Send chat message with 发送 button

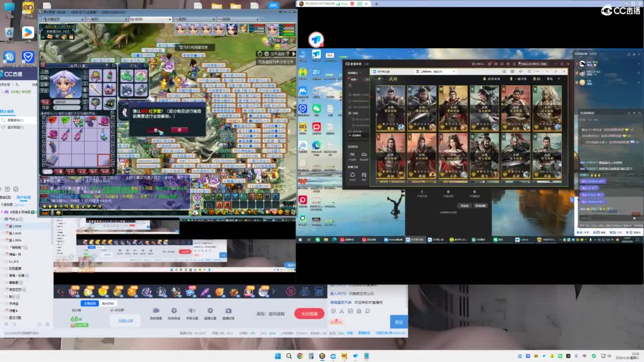(398, 322)
